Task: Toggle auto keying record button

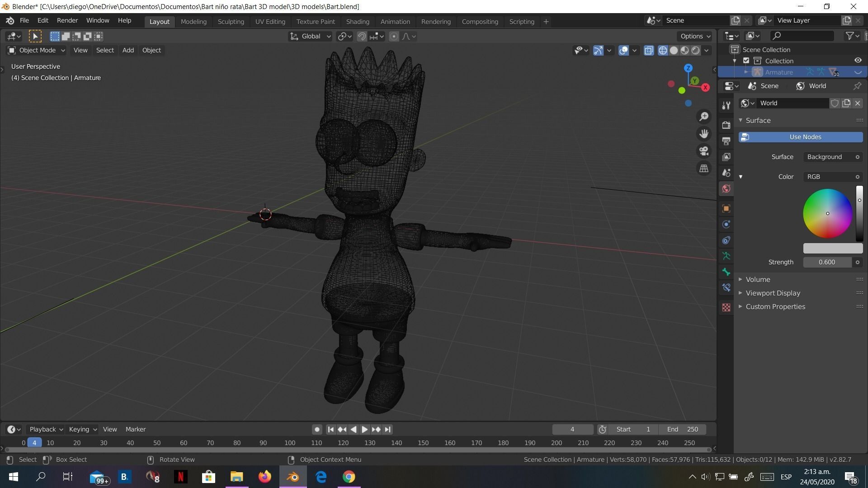Action: 317,429
